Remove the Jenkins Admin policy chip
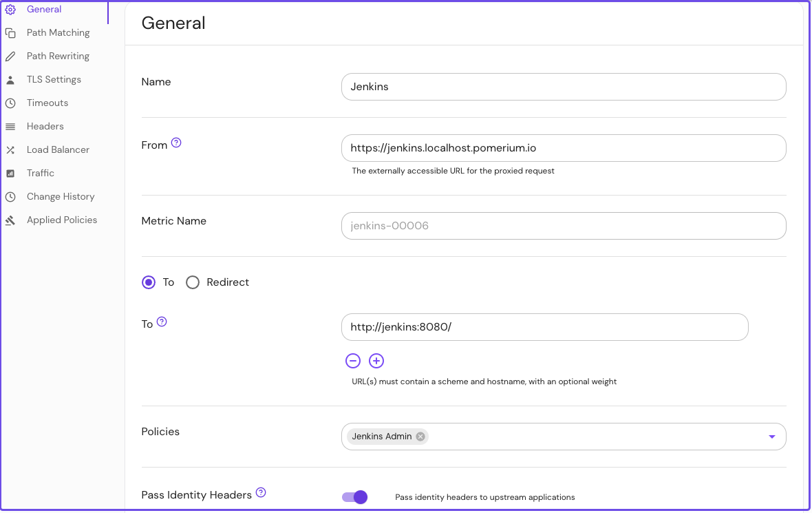Screen dimensions: 812x513 420,437
